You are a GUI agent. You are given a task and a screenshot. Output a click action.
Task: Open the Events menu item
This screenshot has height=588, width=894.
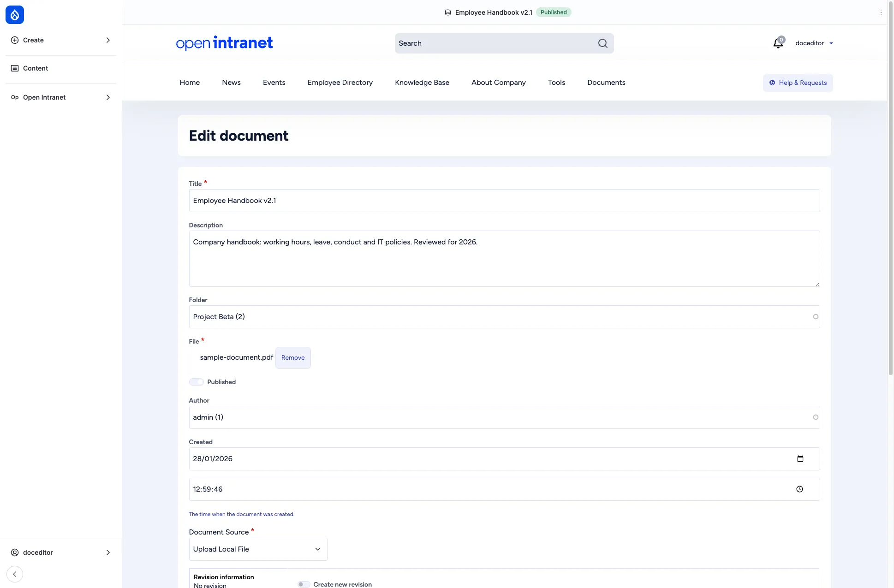coord(274,83)
